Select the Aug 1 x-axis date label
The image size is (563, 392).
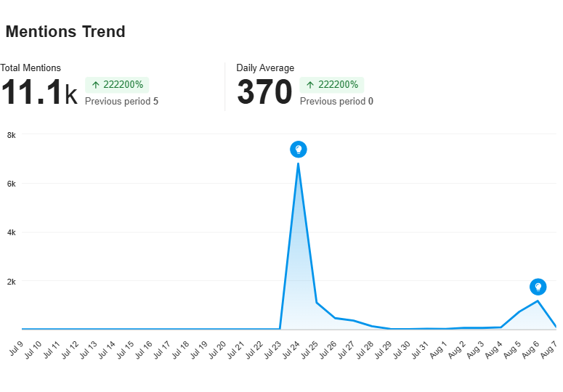pos(438,350)
